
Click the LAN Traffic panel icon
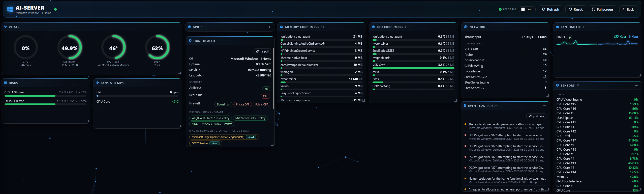(x=557, y=27)
